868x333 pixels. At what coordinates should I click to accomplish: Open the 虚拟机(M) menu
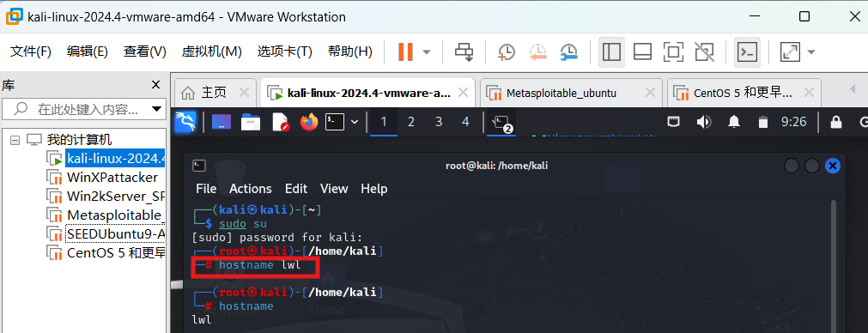tap(211, 52)
